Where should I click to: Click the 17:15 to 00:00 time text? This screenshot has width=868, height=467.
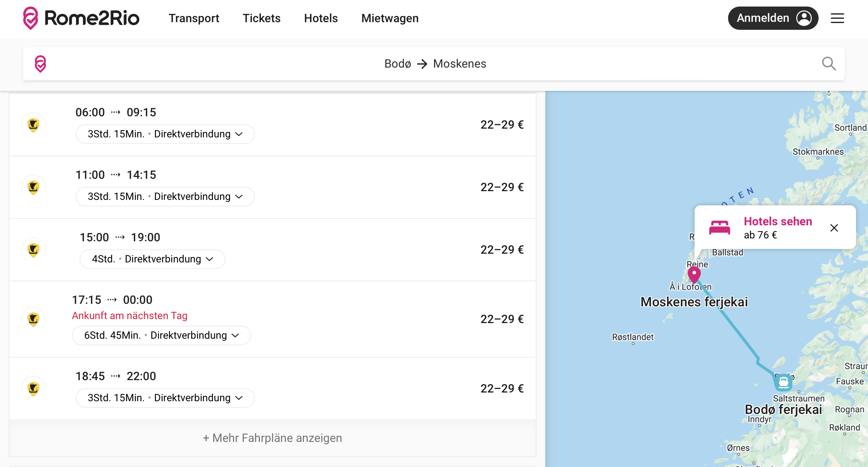112,300
